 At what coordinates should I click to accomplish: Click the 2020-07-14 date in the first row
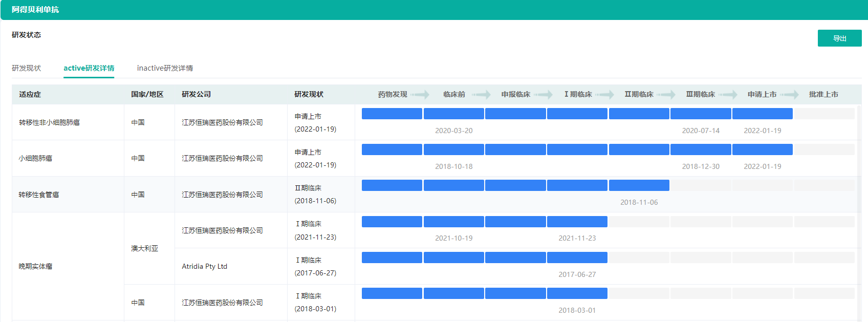click(x=700, y=131)
